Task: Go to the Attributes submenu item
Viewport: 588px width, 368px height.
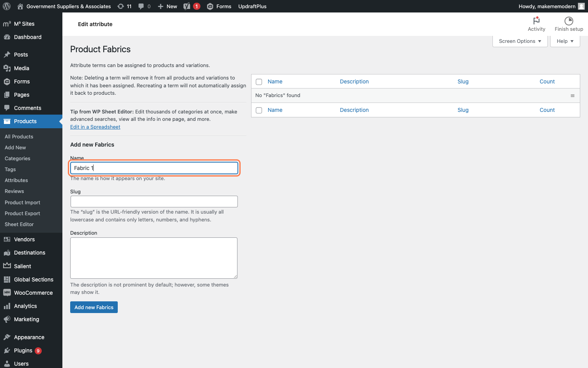Action: [x=16, y=180]
